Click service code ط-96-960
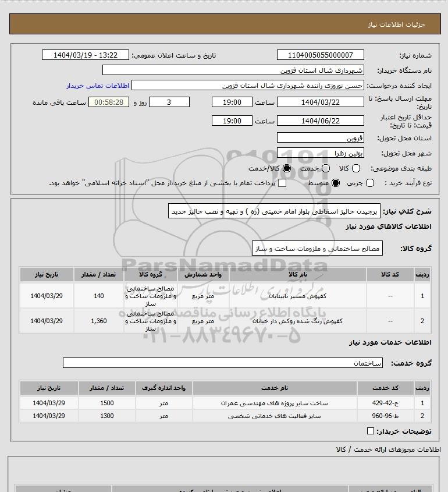Image resolution: width=448 pixels, height=492 pixels. click(385, 416)
